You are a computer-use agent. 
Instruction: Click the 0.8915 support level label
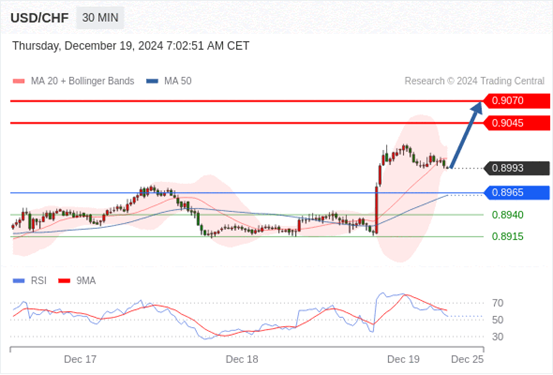508,237
